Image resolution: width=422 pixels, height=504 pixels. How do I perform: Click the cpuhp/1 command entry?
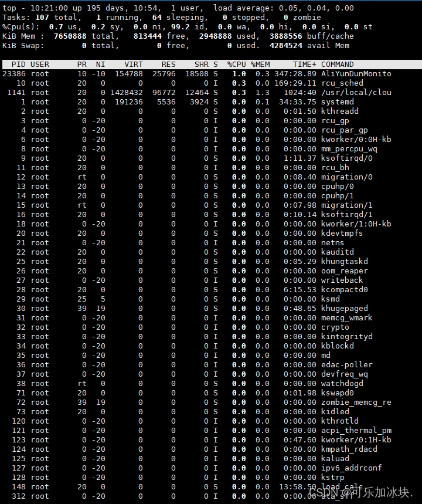point(338,196)
